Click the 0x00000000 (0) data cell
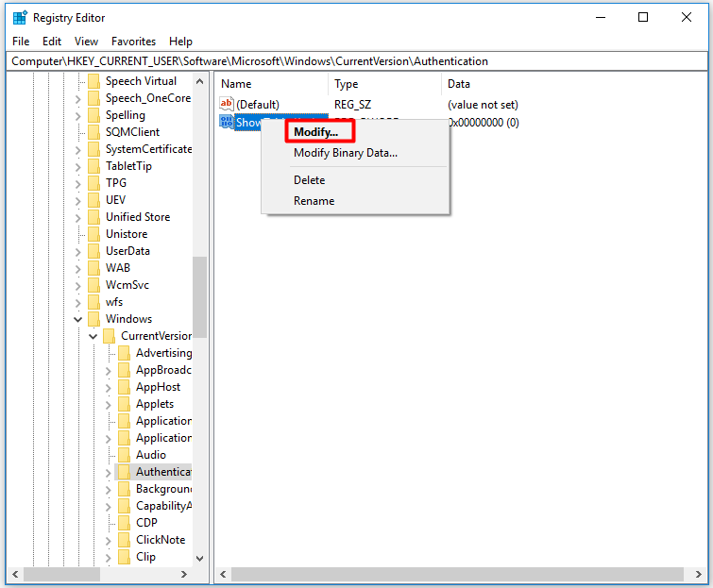The width and height of the screenshot is (713, 588). tap(484, 123)
